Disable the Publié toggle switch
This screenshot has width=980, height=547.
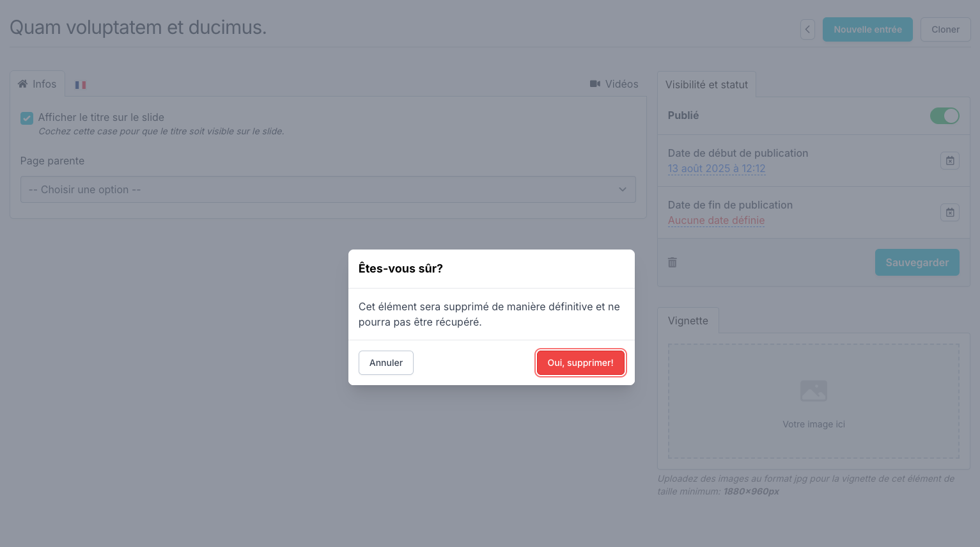[944, 116]
